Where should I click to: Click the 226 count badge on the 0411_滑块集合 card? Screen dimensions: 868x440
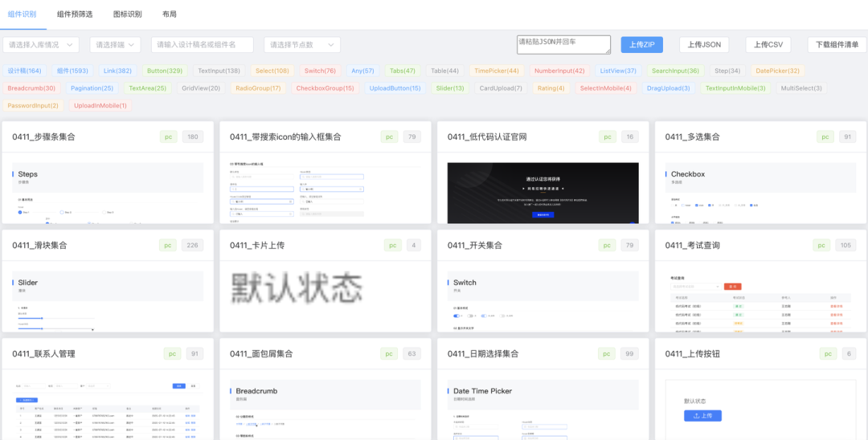(x=192, y=246)
